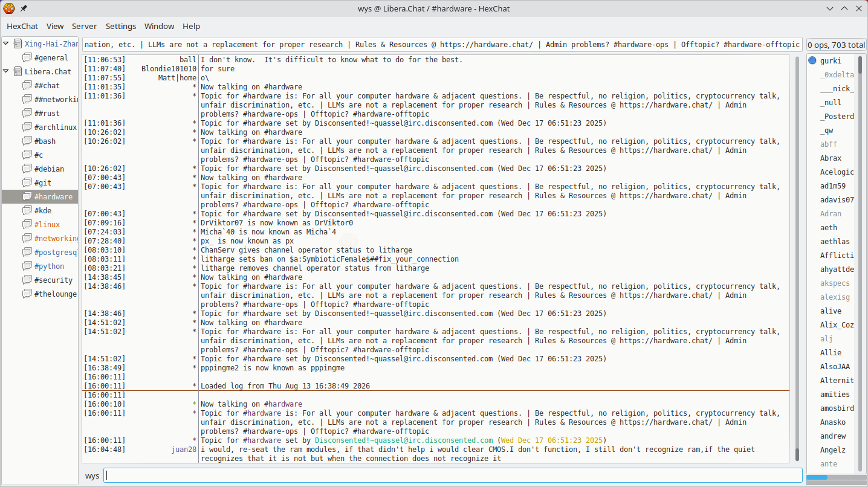The height and width of the screenshot is (487, 868).
Task: Click the ##rust channel icon
Action: point(27,113)
